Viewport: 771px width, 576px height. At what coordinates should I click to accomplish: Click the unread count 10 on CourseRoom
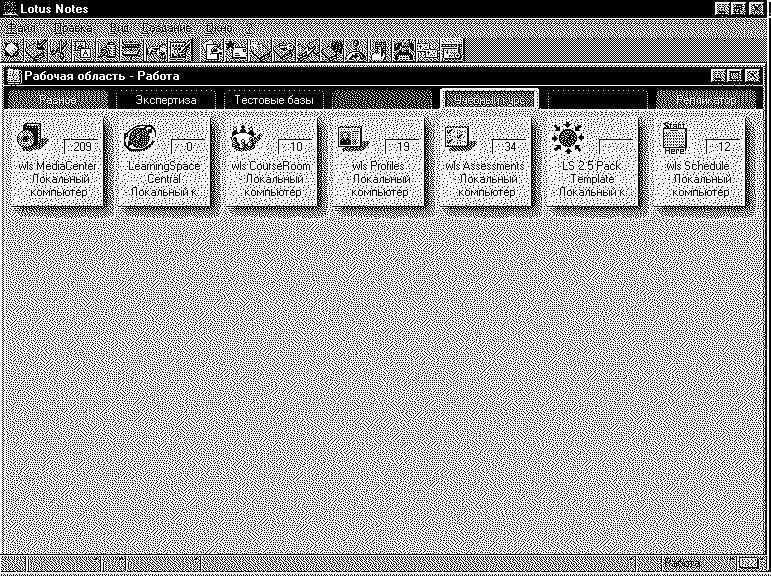tap(296, 147)
